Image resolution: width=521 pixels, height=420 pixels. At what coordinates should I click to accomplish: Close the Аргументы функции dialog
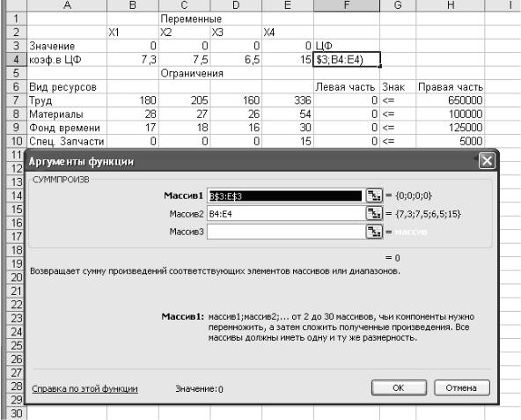coord(487,161)
